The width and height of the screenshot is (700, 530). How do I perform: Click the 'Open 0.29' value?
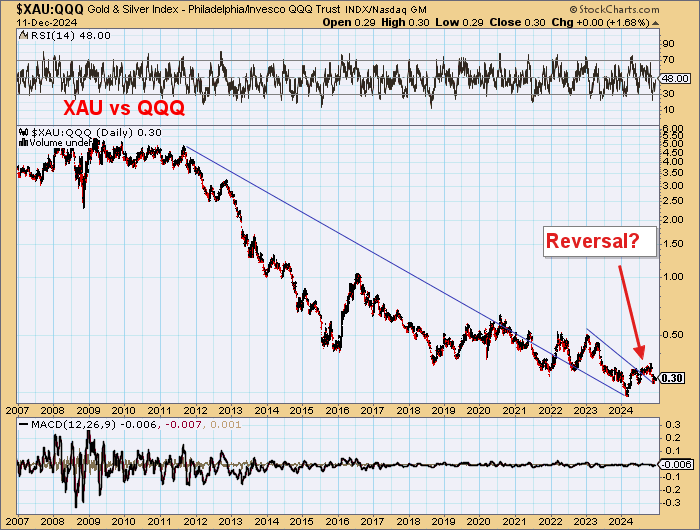pos(349,22)
